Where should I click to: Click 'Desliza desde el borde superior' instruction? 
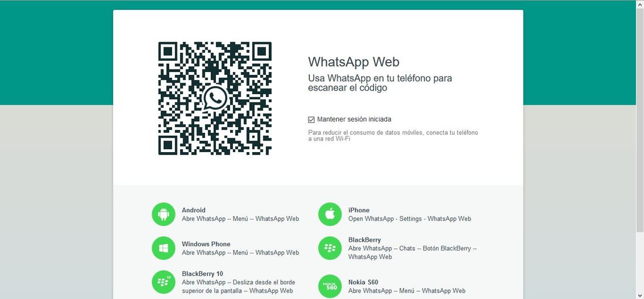point(239,287)
